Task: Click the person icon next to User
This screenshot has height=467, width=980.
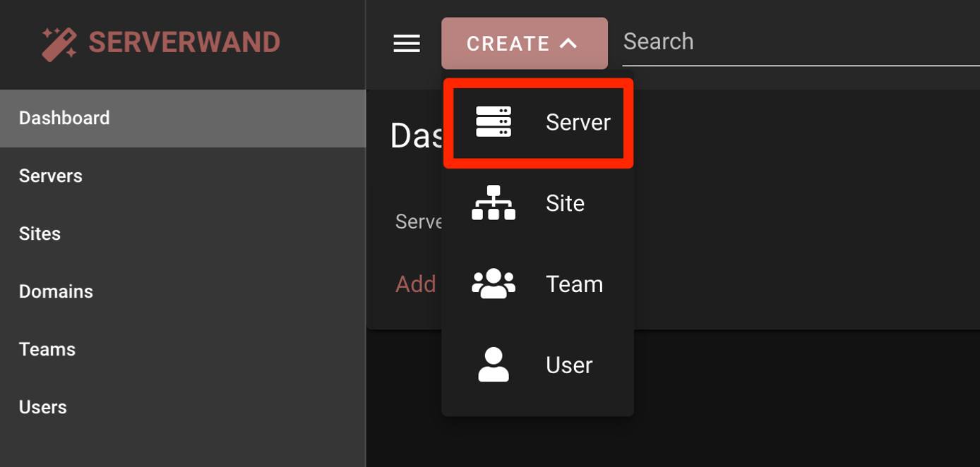Action: (x=494, y=365)
